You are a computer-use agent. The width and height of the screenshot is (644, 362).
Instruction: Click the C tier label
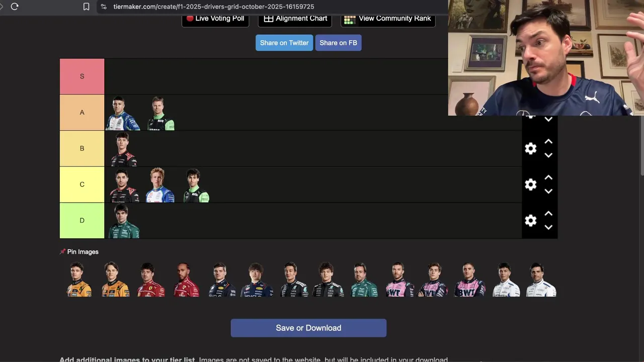[82, 185]
